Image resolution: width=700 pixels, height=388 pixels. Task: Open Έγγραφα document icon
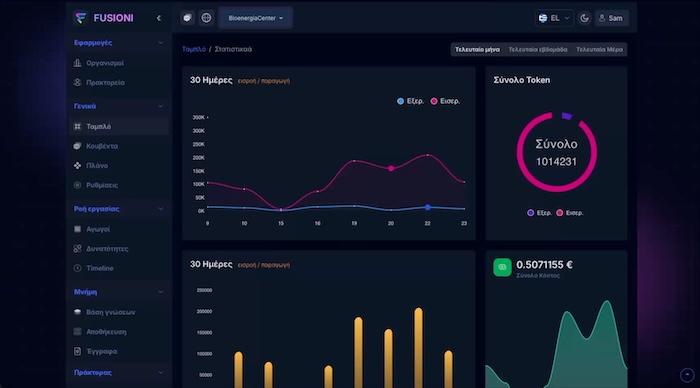tap(77, 351)
